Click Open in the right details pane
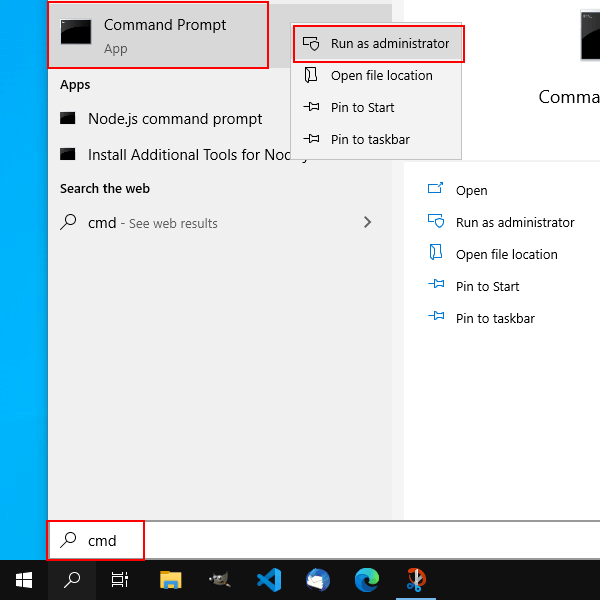This screenshot has width=600, height=600. click(x=471, y=190)
